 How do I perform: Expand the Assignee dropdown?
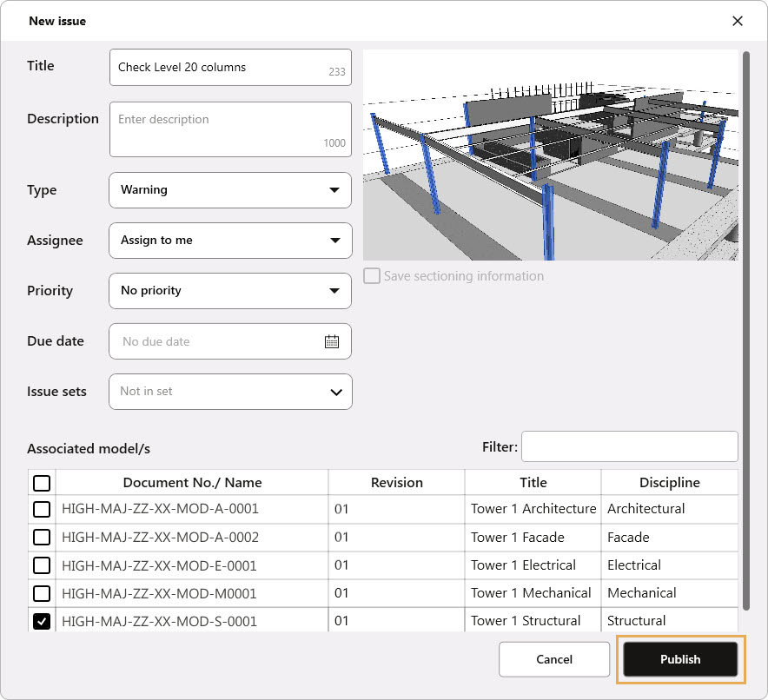(230, 241)
